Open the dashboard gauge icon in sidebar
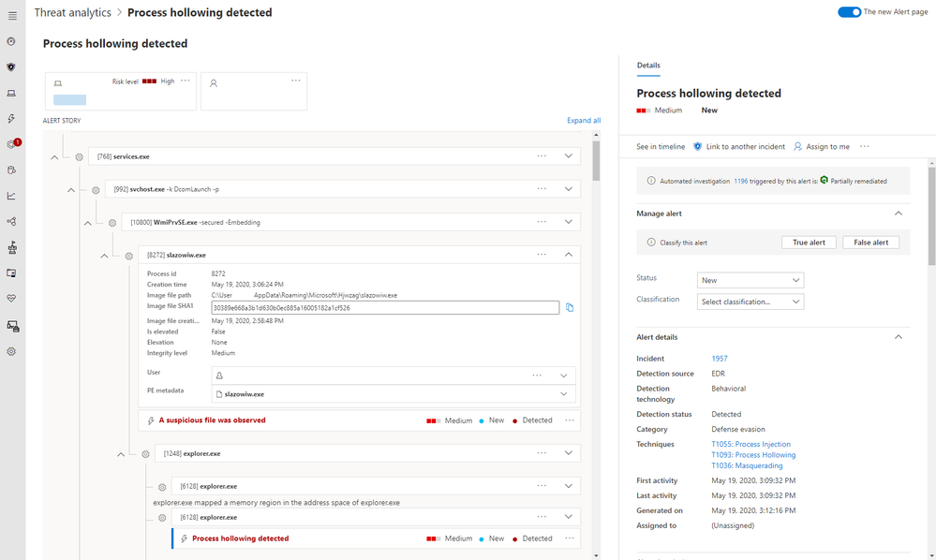Viewport: 936px width, 560px height. (x=11, y=42)
